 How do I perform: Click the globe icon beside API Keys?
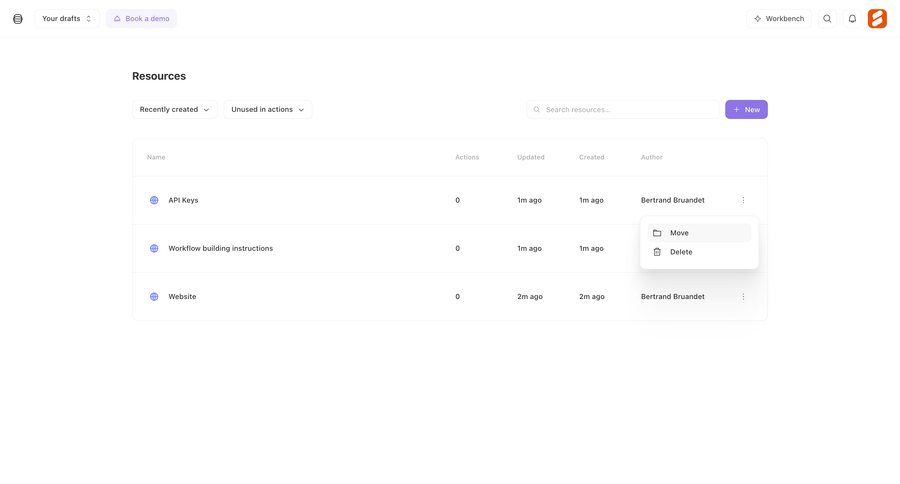coord(154,200)
